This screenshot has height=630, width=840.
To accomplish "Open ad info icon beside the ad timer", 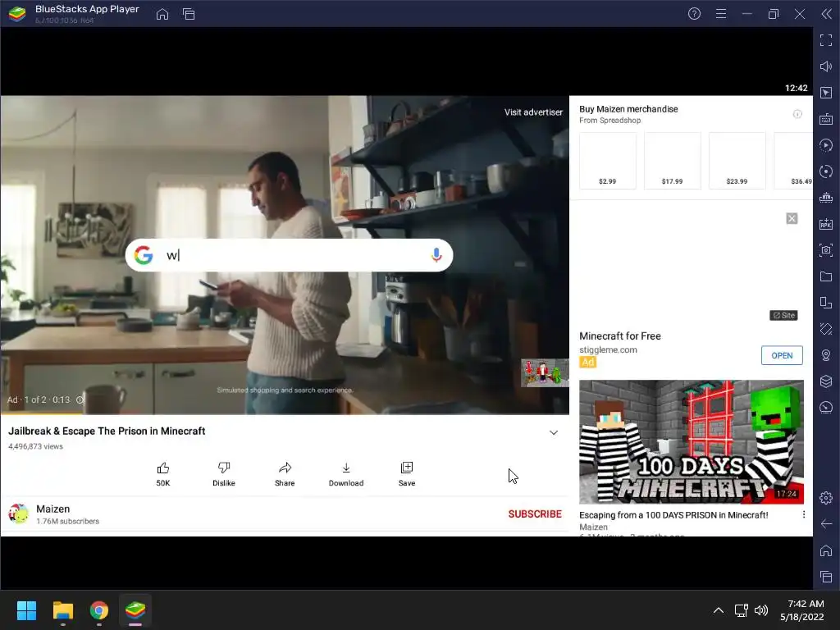I will 80,399.
